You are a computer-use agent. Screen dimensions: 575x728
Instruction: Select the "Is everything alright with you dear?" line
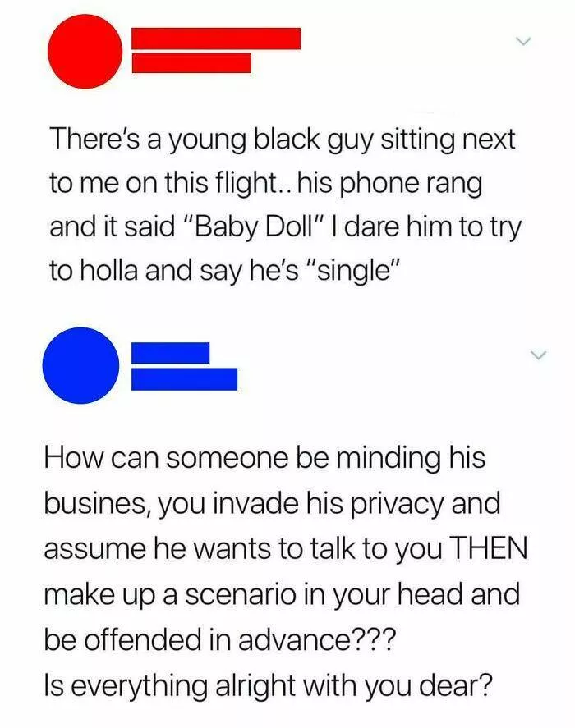click(268, 685)
